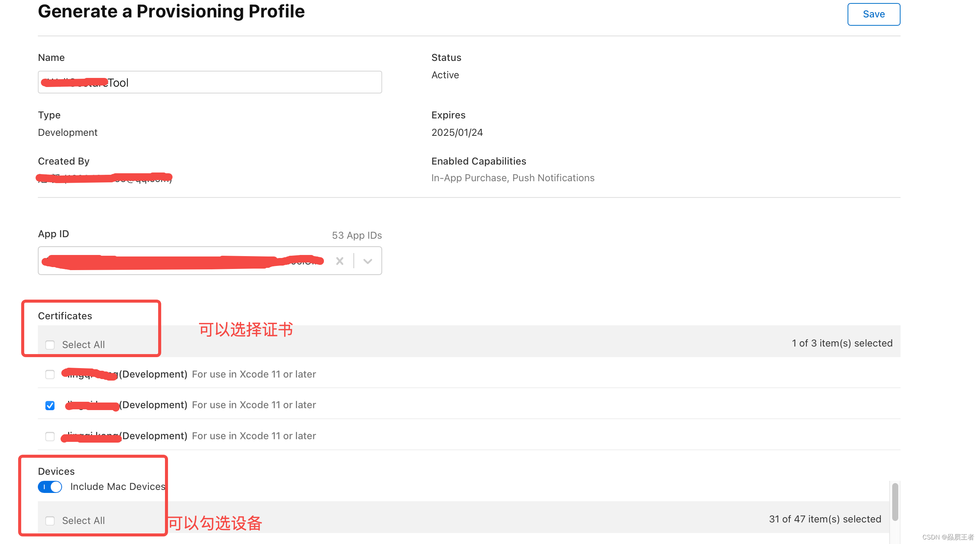Screen dimensions: 980x544
Task: Clear the selected App ID with X icon
Action: click(339, 261)
